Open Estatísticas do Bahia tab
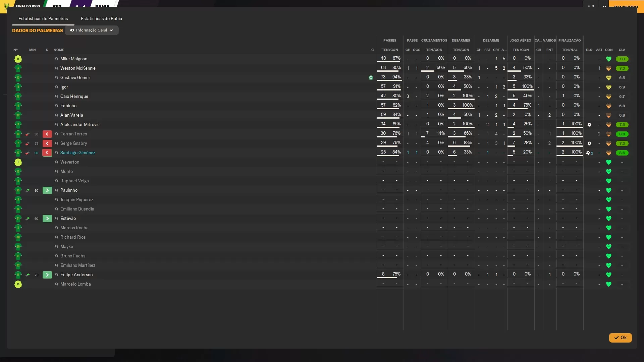The width and height of the screenshot is (644, 362). coord(101,18)
